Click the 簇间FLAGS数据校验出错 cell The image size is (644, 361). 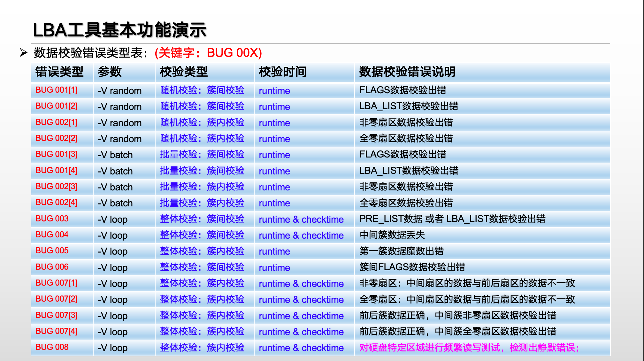click(412, 267)
